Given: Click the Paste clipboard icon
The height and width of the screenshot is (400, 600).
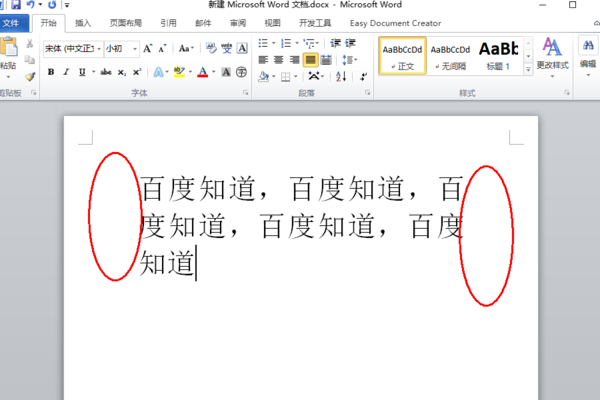Looking at the screenshot, I should pyautogui.click(x=8, y=47).
